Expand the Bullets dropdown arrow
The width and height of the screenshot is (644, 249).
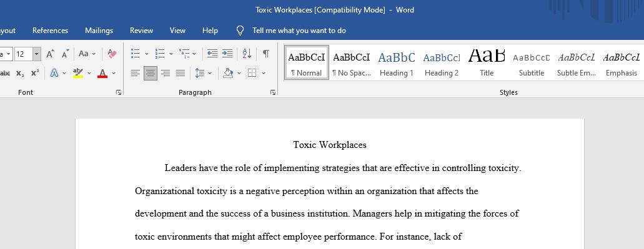pos(147,54)
